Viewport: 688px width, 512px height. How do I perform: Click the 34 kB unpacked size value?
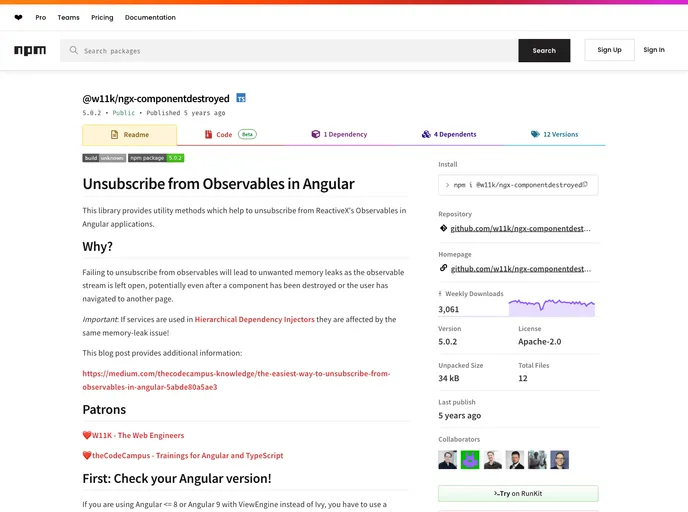(449, 378)
